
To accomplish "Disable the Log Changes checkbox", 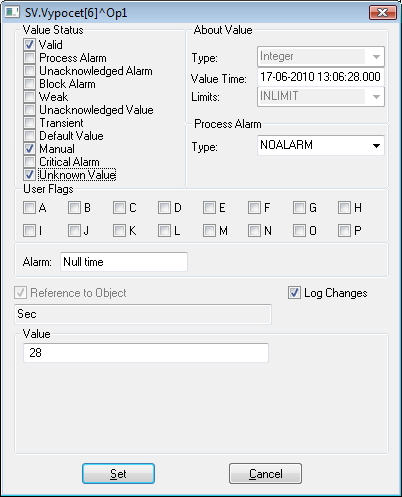I will pyautogui.click(x=294, y=293).
